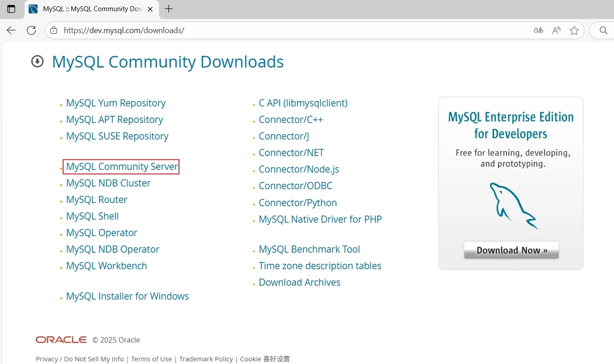614x364 pixels.
Task: Select the MySQL Community Downloads tab
Action: click(x=91, y=9)
